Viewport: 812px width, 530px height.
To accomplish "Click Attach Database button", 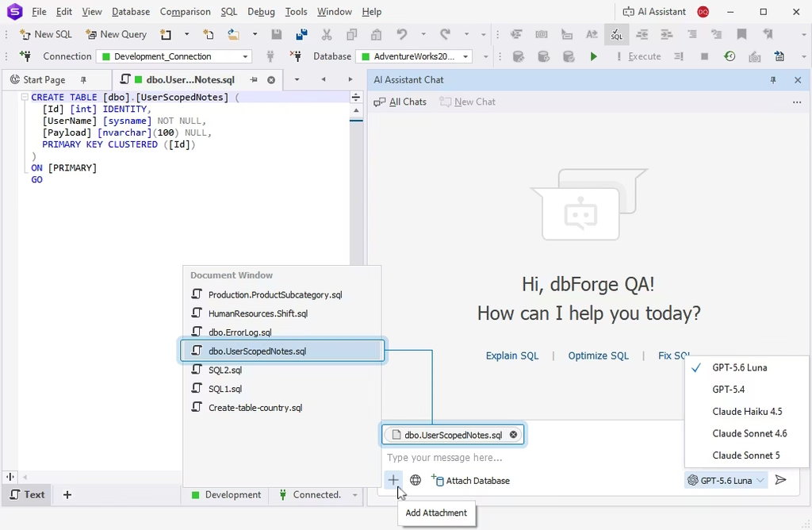I will (x=470, y=481).
